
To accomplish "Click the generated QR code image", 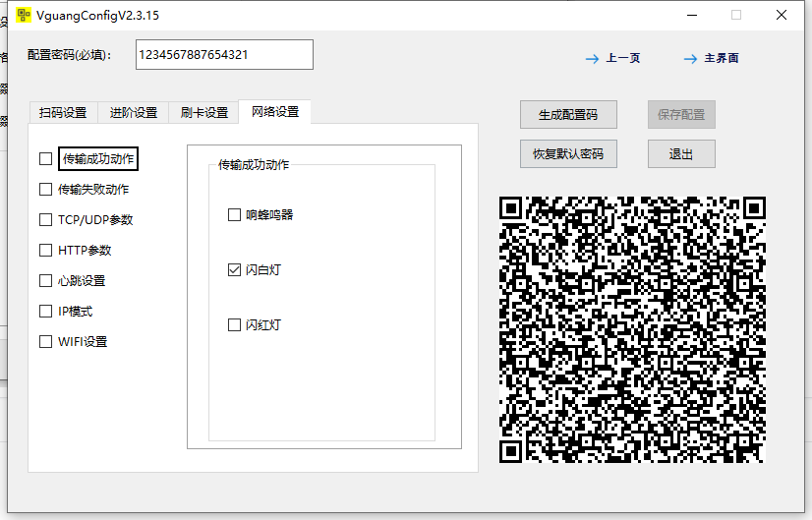I will 632,329.
